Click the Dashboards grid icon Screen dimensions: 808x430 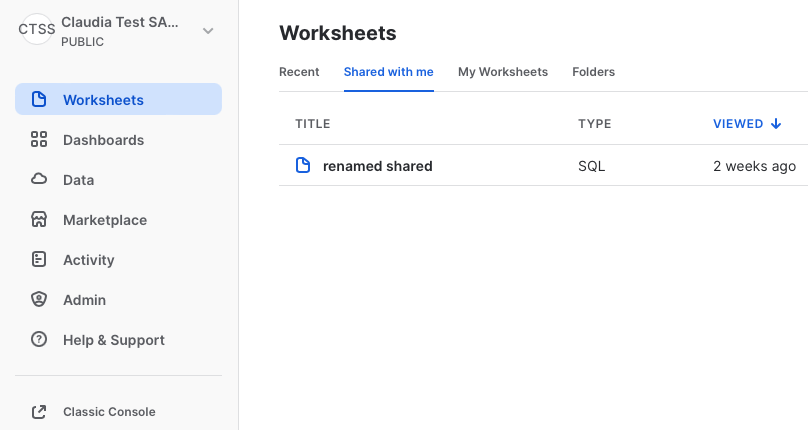(39, 140)
